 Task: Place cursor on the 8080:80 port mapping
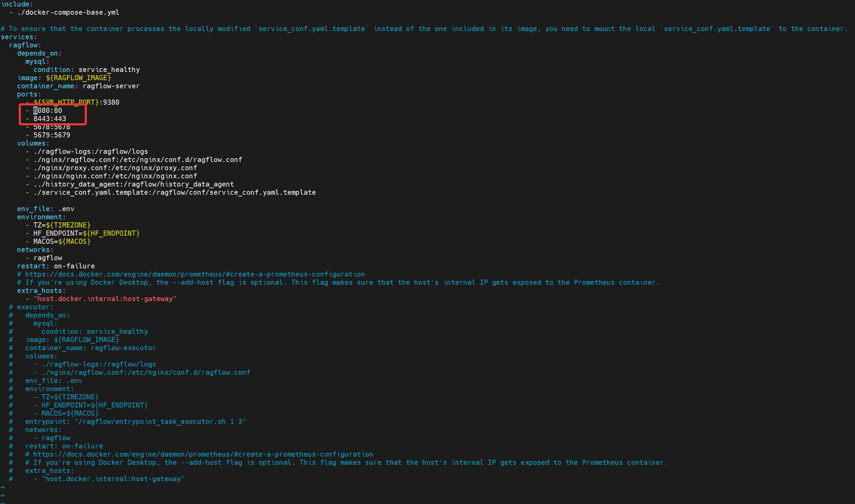pyautogui.click(x=47, y=110)
